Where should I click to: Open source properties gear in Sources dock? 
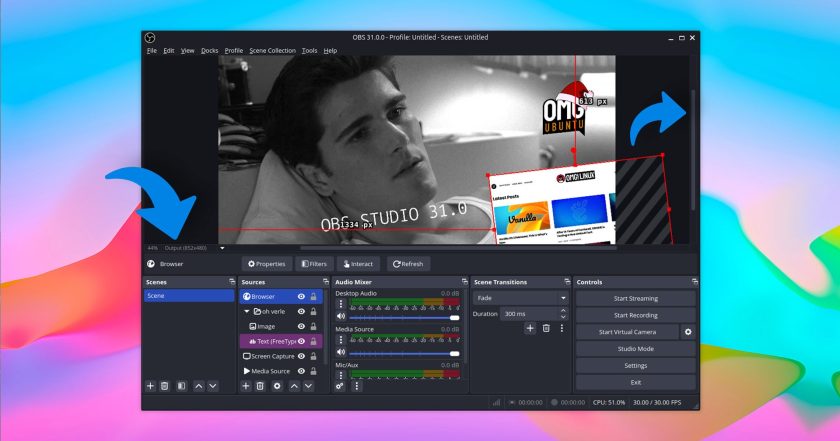click(277, 386)
